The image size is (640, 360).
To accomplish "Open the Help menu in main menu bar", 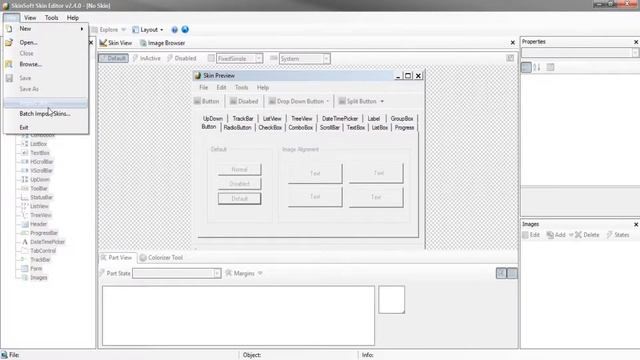I will tap(73, 18).
